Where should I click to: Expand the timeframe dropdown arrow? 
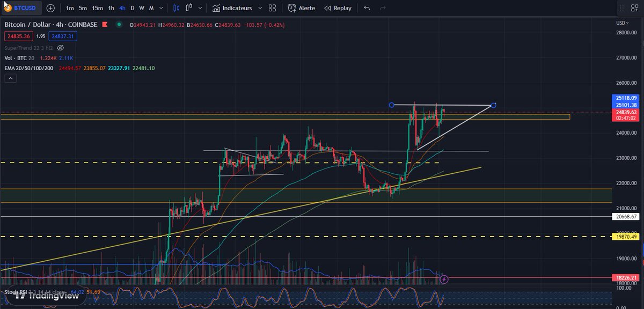[x=160, y=8]
